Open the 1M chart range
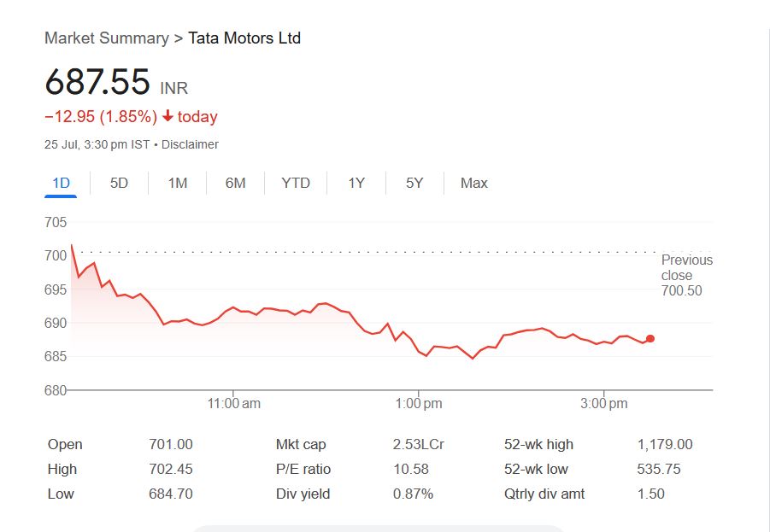 [x=178, y=183]
